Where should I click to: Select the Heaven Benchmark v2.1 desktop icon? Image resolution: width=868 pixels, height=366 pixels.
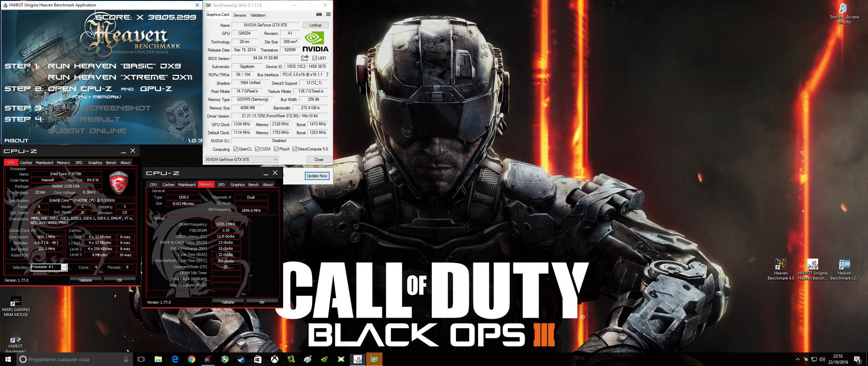(x=844, y=269)
